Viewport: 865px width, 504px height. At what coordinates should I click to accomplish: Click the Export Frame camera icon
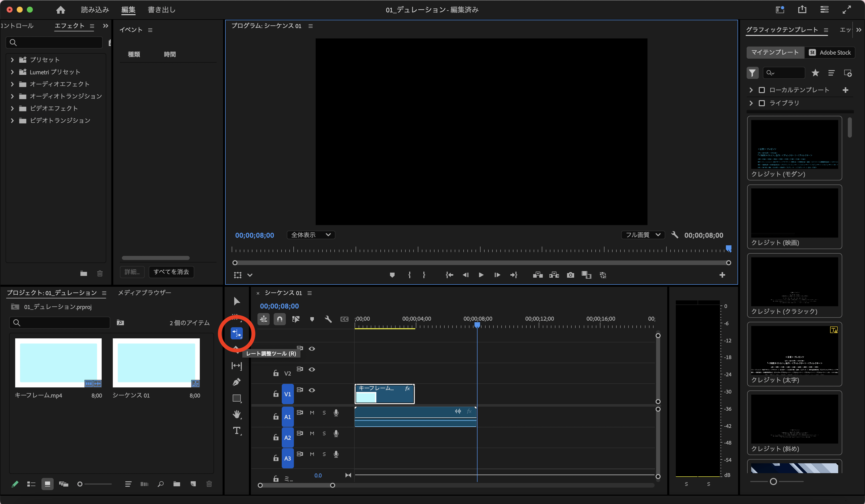570,275
